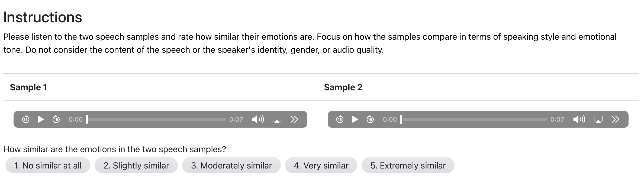Open AirPlay for Sample 2
This screenshot has height=181, width=644.
[598, 119]
